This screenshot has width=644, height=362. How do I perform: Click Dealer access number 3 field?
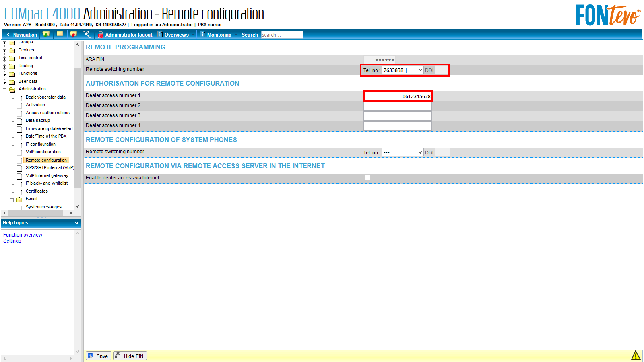[398, 116]
